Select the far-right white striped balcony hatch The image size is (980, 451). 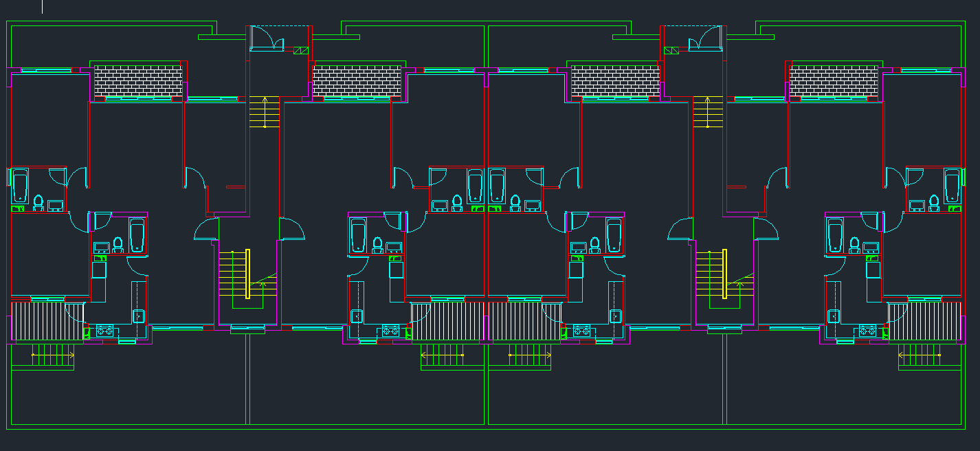tap(924, 320)
